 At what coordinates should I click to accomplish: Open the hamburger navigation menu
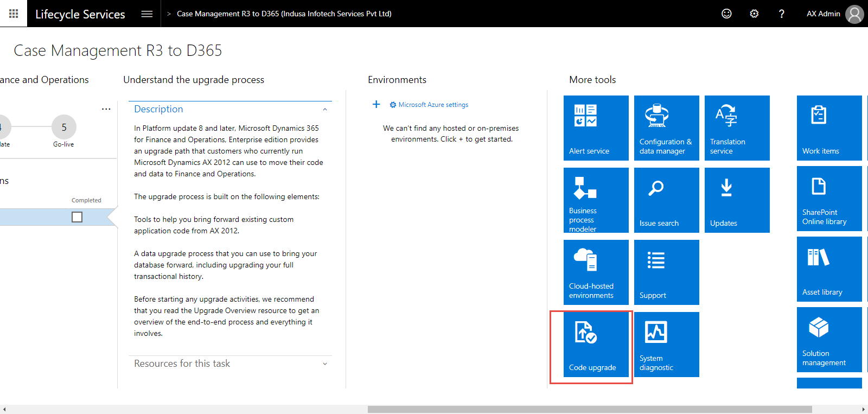[146, 14]
